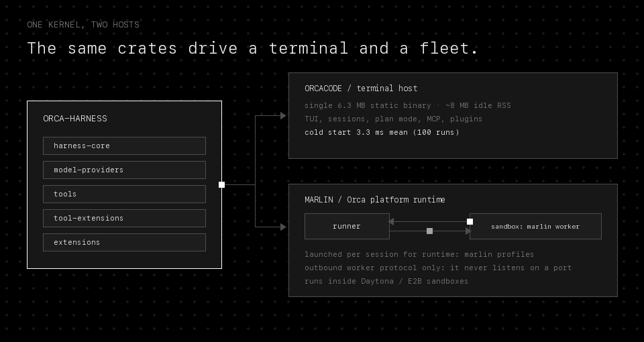Image resolution: width=644 pixels, height=342 pixels.
Task: Click the MARLIN / Orca platform runtime title
Action: [375, 200]
